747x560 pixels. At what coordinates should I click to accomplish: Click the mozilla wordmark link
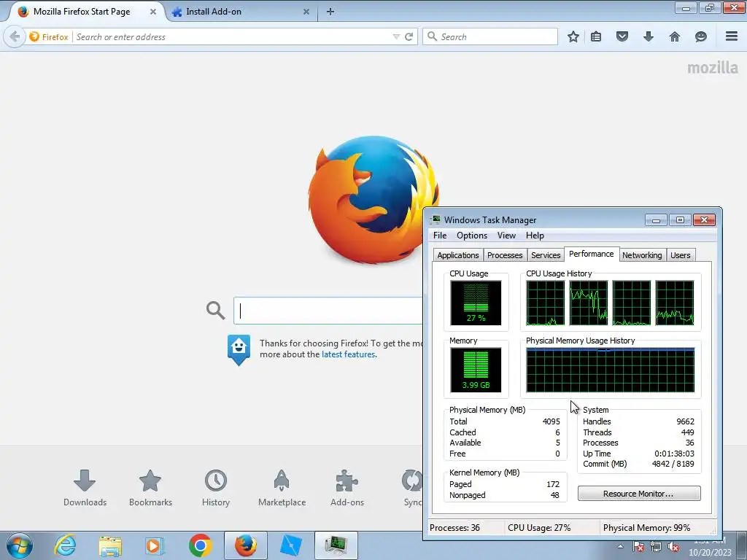(x=713, y=68)
